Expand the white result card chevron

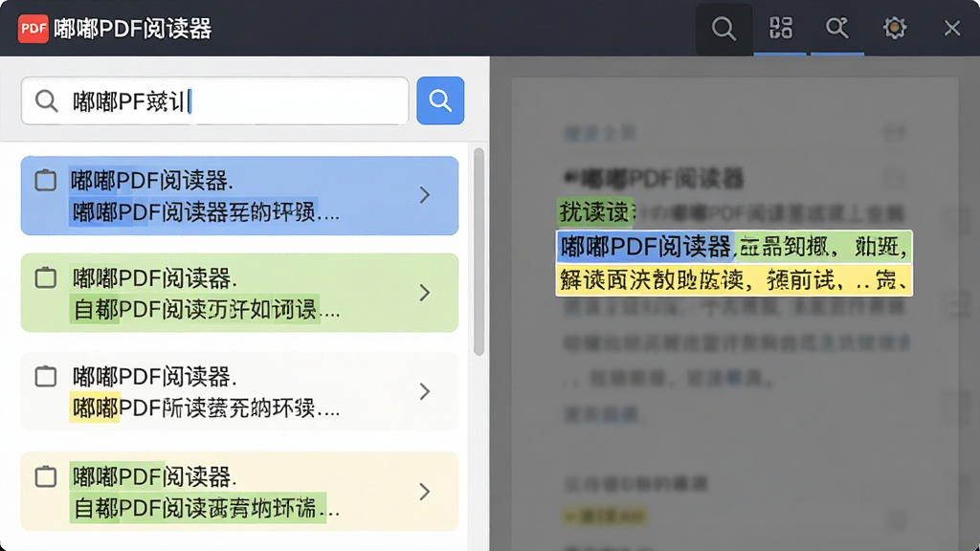[424, 391]
